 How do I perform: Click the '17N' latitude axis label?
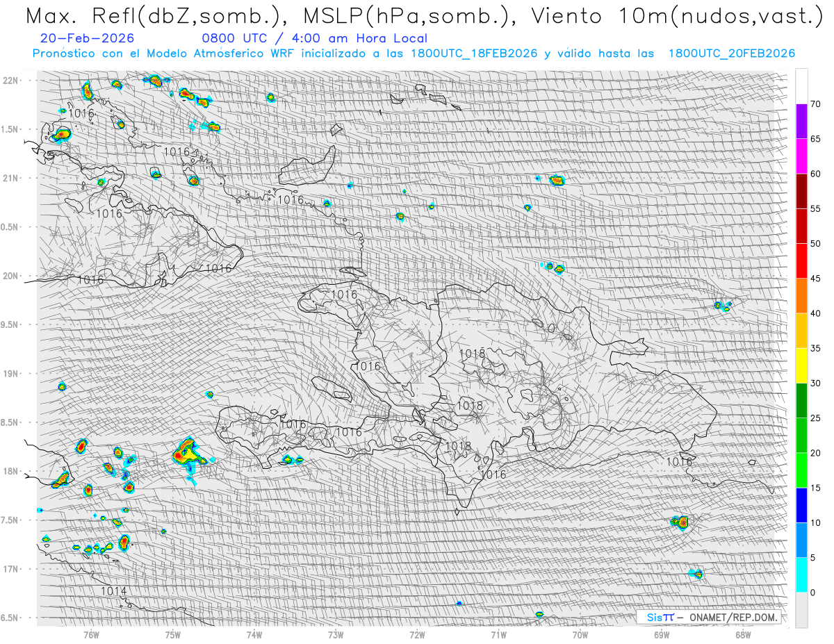tap(10, 569)
